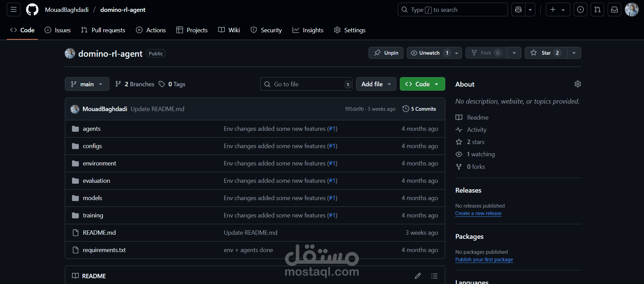View the 2 Branches link
644x284 pixels.
[135, 84]
